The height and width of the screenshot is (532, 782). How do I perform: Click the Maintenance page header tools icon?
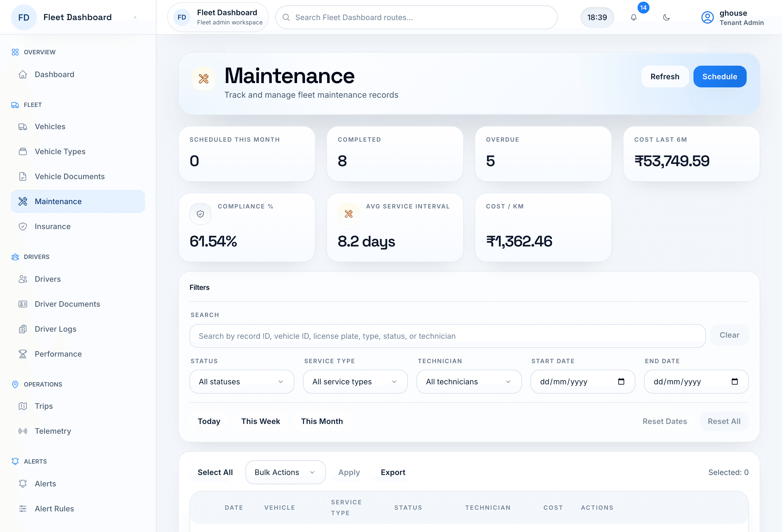point(204,79)
